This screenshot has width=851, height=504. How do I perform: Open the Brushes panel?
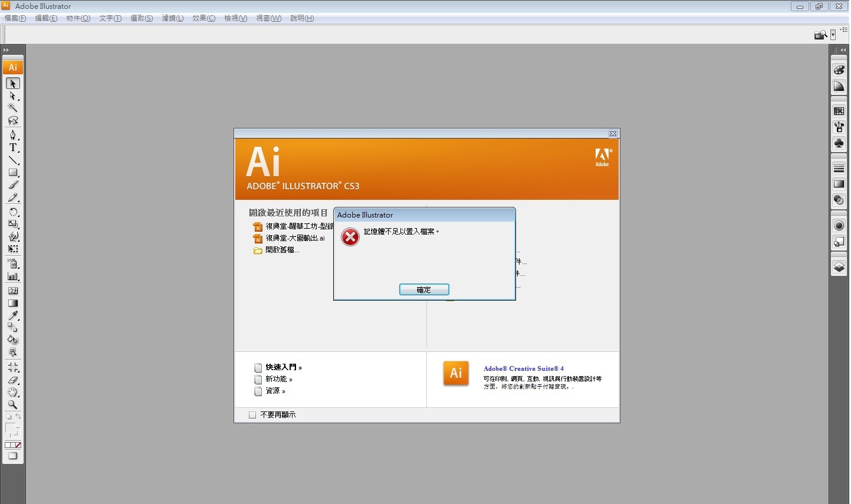tap(839, 127)
